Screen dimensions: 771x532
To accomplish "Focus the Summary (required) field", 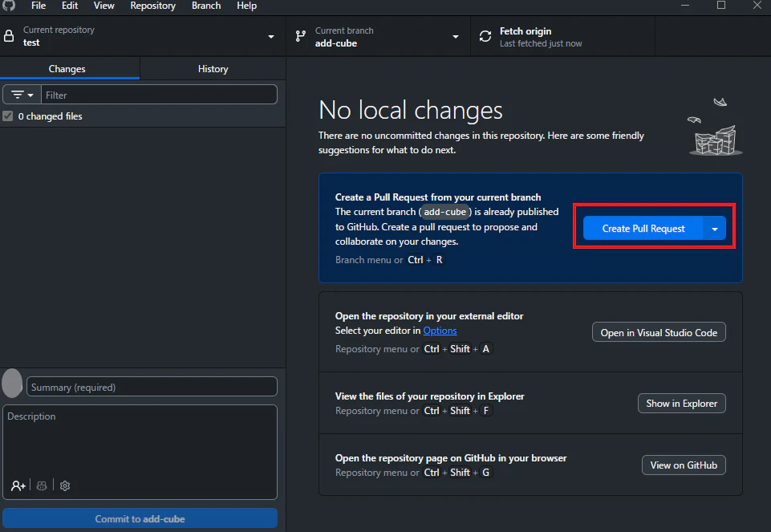I will click(152, 387).
